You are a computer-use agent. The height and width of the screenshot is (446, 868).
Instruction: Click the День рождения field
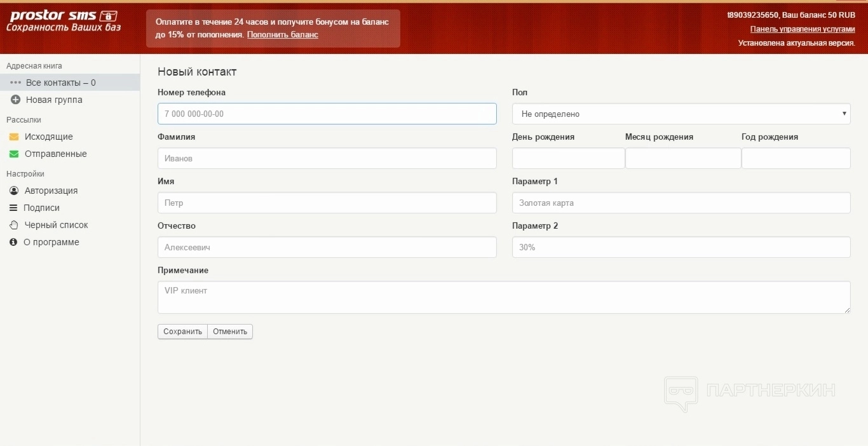[x=569, y=158]
